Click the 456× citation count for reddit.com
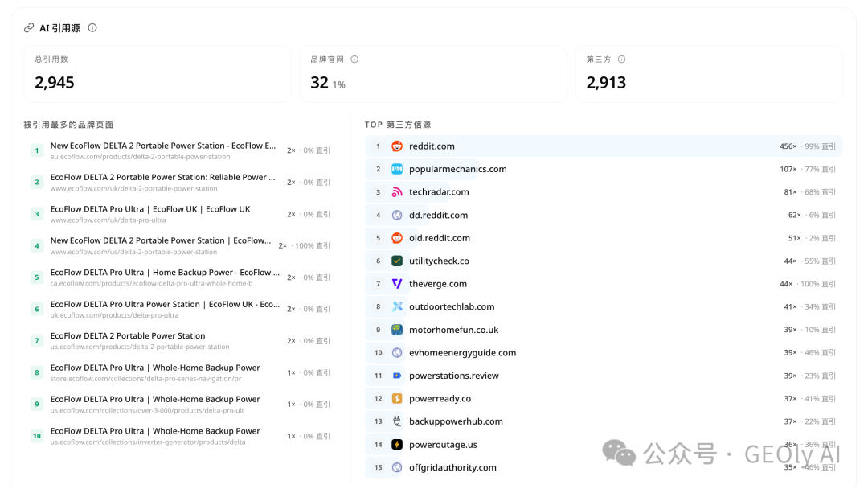This screenshot has height=489, width=868. coord(788,146)
